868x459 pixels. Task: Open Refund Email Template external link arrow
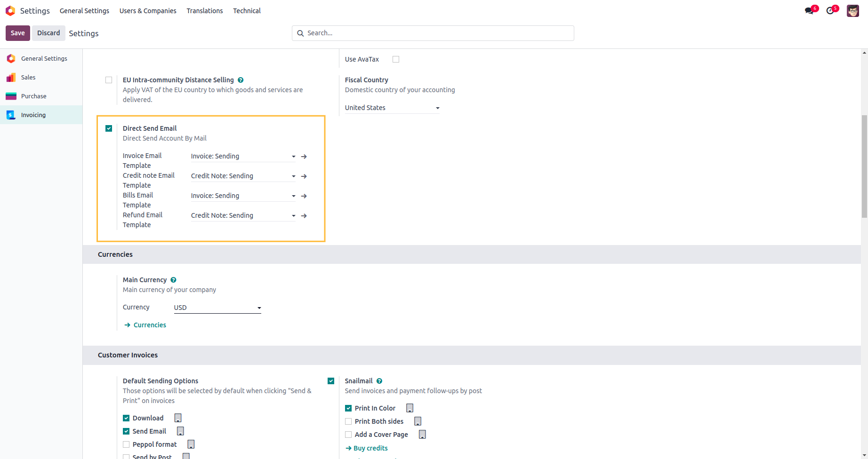(x=304, y=216)
